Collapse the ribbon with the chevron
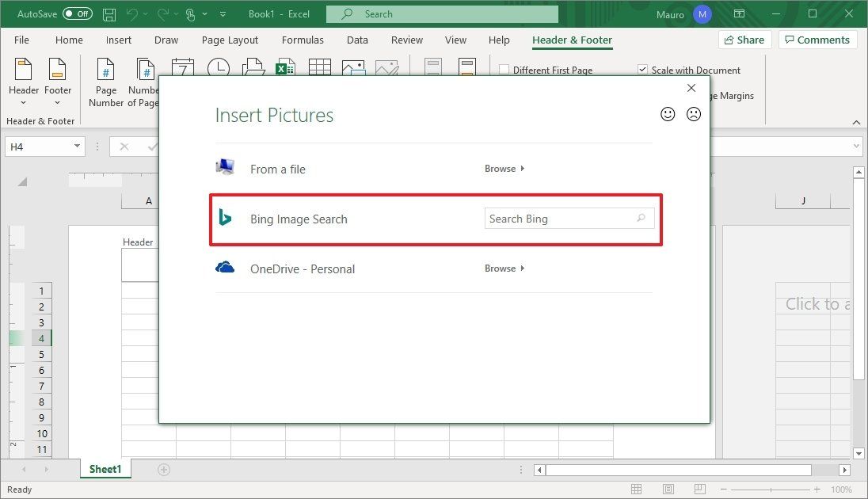Screen dimensions: 868x499 [x=857, y=122]
